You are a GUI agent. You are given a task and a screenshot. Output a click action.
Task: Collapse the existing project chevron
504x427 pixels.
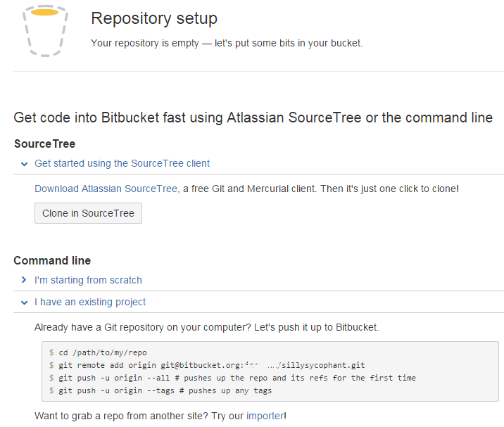24,302
